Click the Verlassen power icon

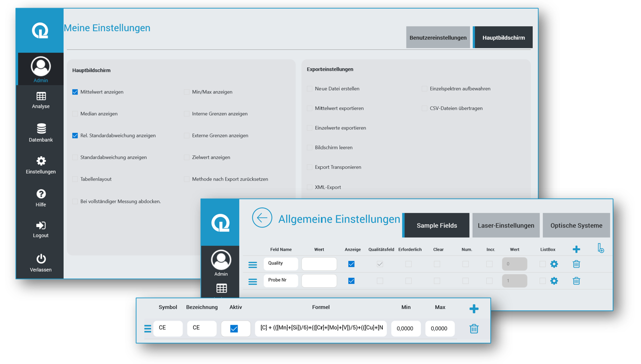coord(41,259)
